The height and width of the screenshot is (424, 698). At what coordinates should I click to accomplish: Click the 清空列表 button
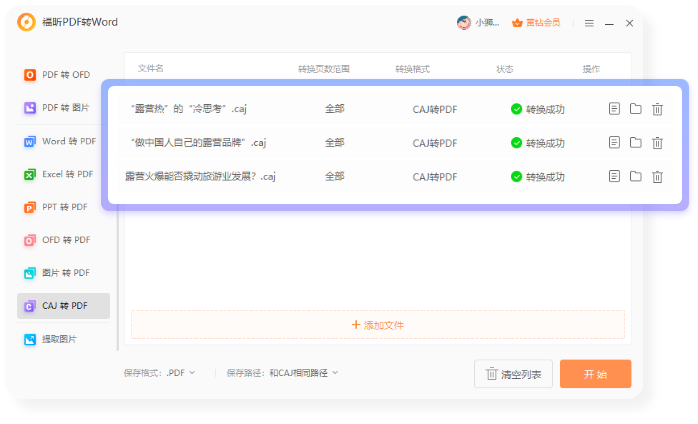point(513,374)
